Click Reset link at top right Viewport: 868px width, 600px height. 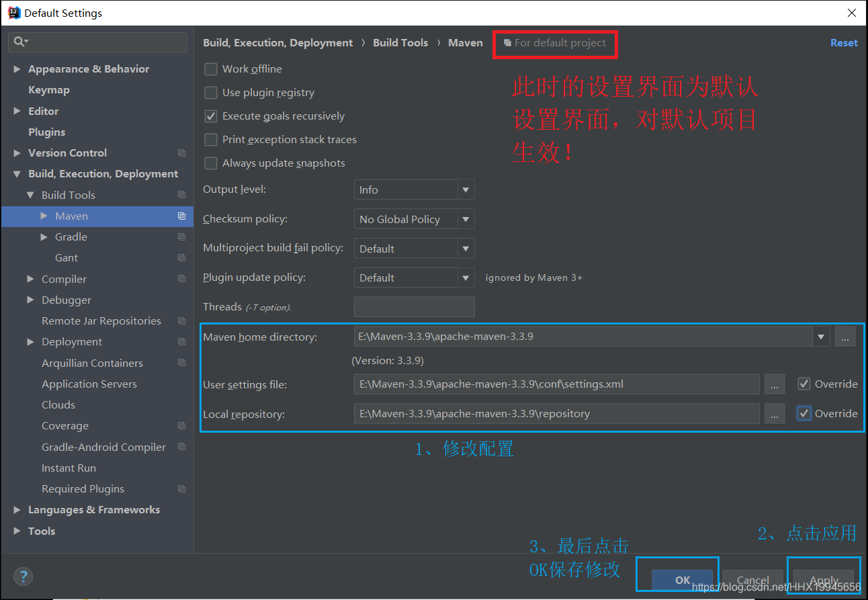(844, 43)
